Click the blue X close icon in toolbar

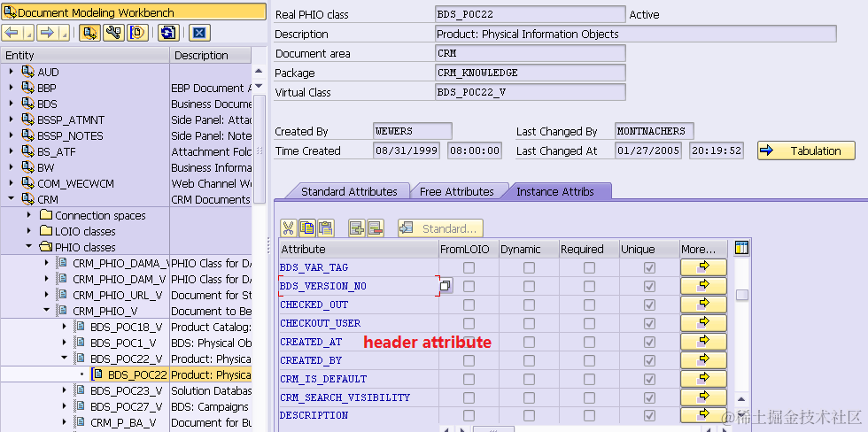pos(199,33)
